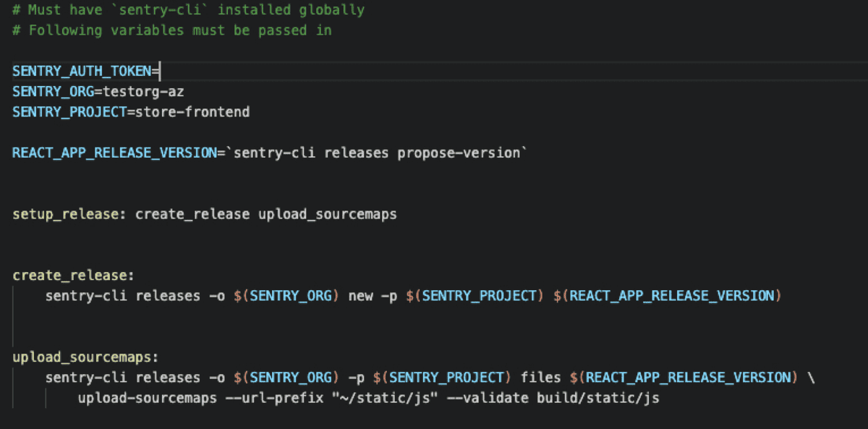Click 'new' in the create_release command
The height and width of the screenshot is (429, 868).
point(359,296)
